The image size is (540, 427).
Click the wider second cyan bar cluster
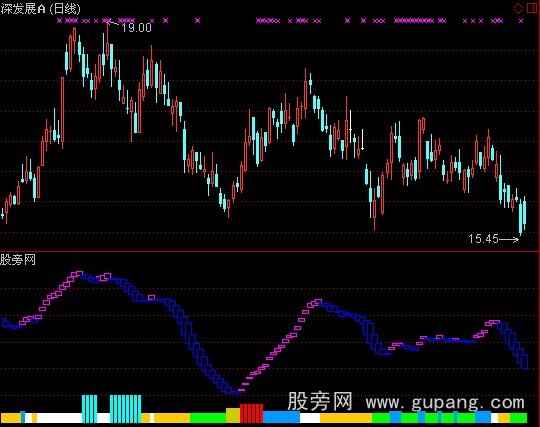tap(125, 409)
